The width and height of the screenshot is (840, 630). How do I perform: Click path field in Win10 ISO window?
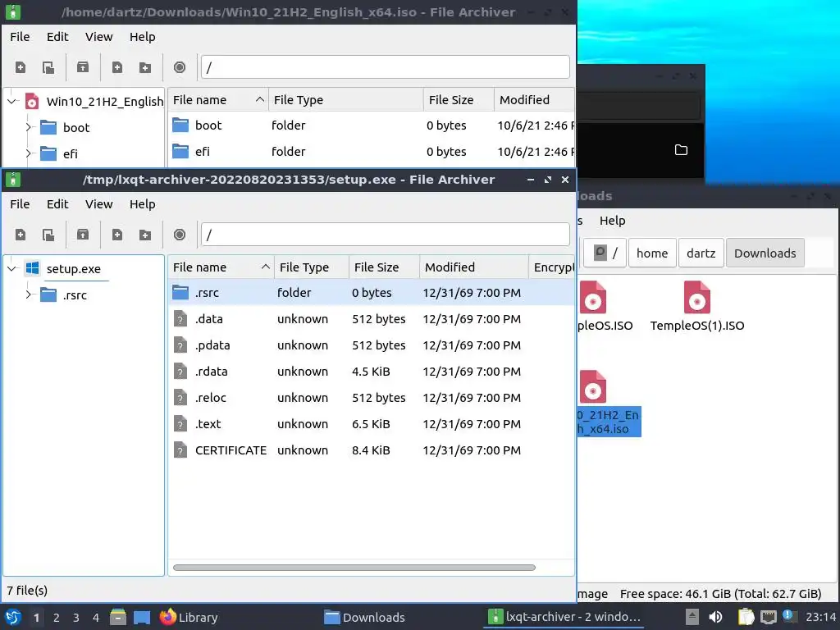pyautogui.click(x=386, y=67)
